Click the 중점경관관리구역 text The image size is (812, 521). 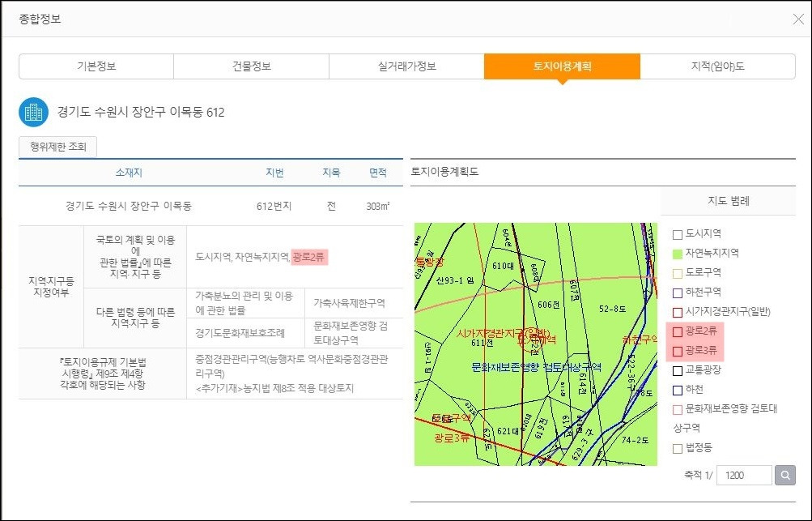point(291,366)
